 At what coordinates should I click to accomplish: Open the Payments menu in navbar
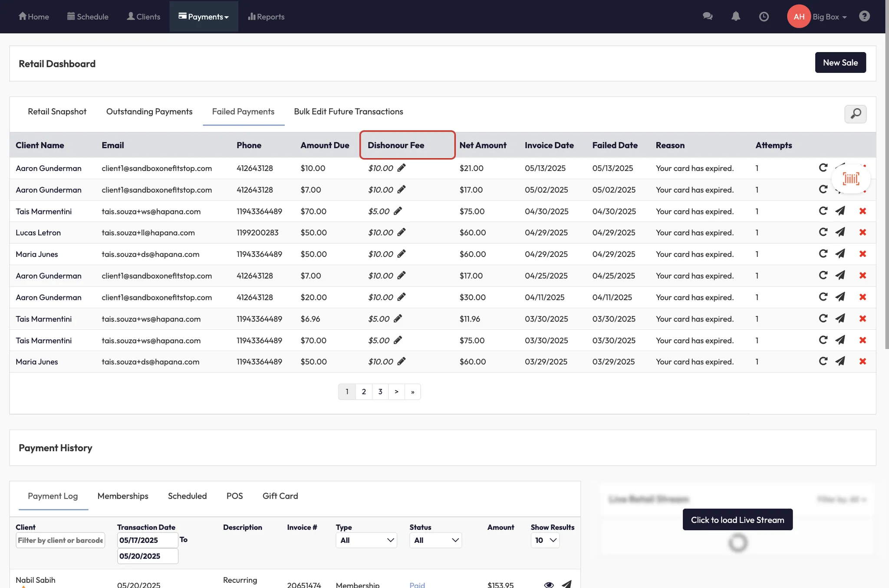(x=204, y=16)
